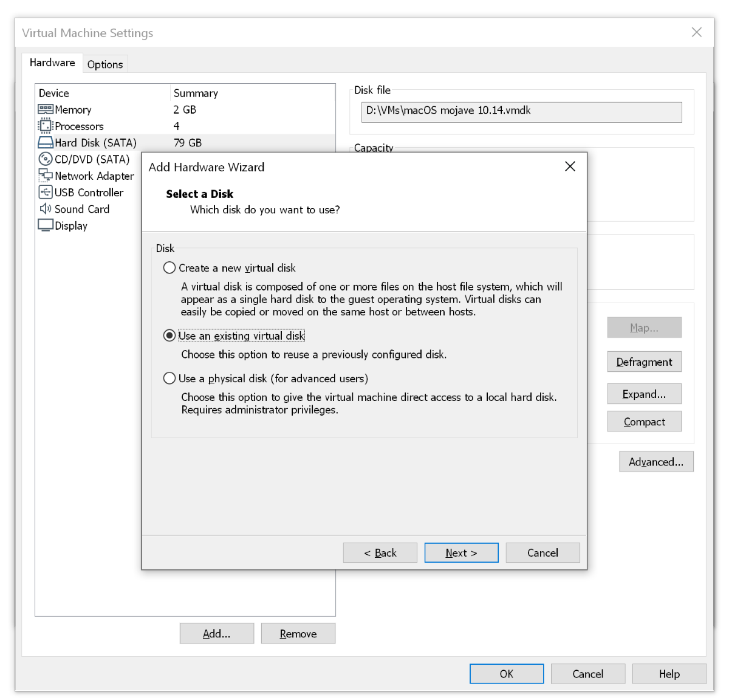Switch to the Options tab
The width and height of the screenshot is (729, 700).
[x=105, y=64]
